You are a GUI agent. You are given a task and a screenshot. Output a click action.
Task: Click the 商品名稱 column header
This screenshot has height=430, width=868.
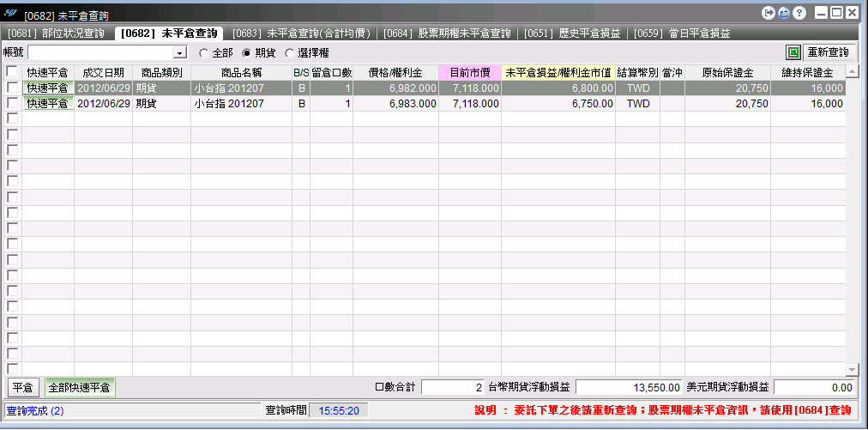[x=241, y=72]
